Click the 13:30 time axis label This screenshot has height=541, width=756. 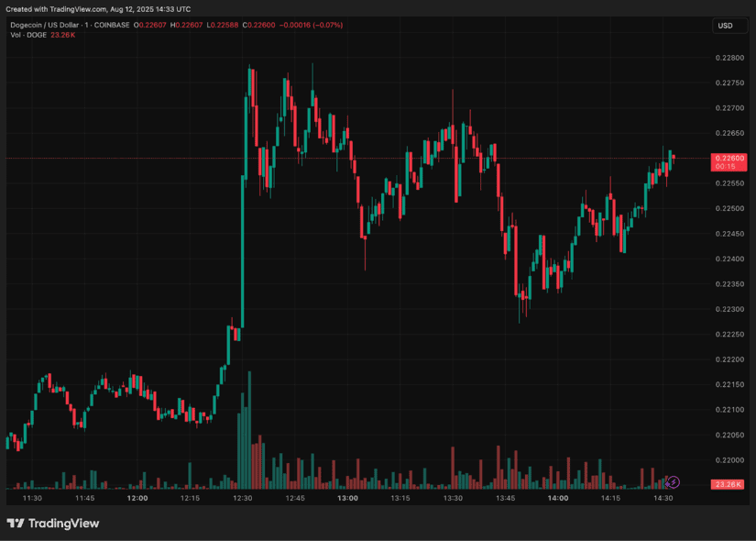[453, 498]
